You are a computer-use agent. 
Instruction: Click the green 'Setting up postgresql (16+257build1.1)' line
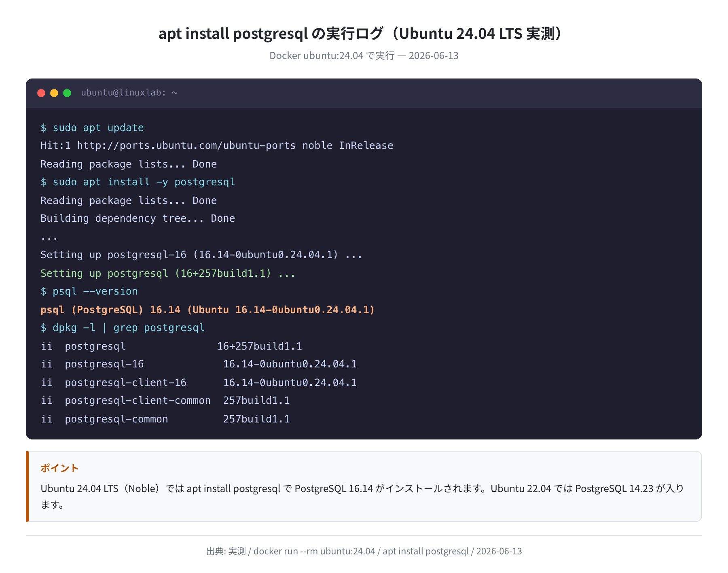(x=168, y=274)
